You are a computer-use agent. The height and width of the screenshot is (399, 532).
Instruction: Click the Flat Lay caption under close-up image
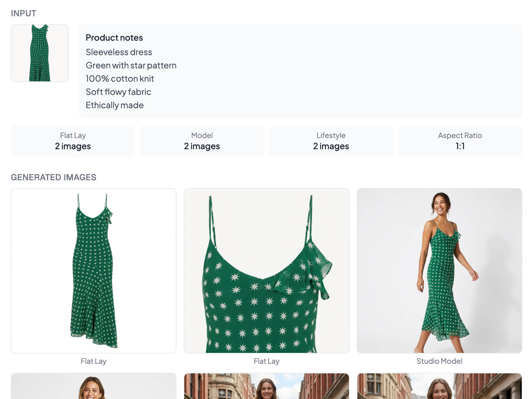pos(267,361)
